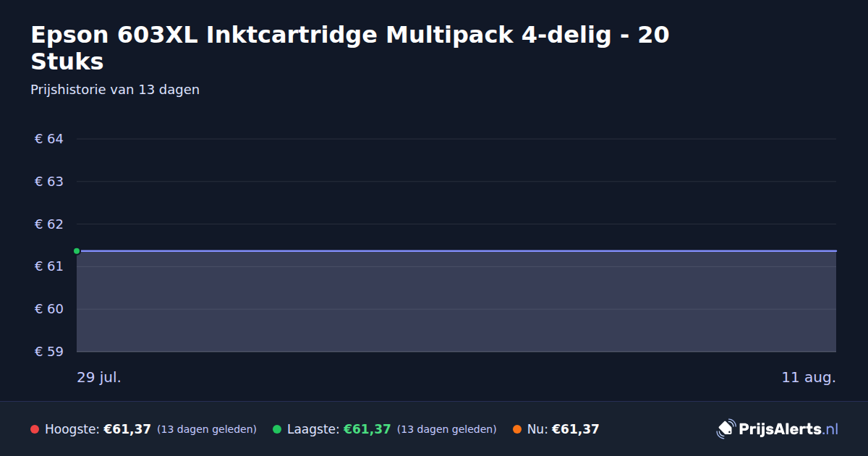Click the green Laagste indicator dot
This screenshot has height=456, width=868.
[277, 429]
